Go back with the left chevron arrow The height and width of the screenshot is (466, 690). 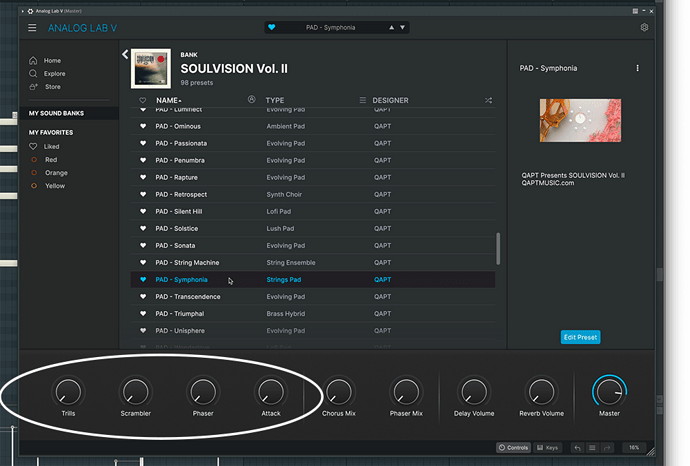pos(125,54)
